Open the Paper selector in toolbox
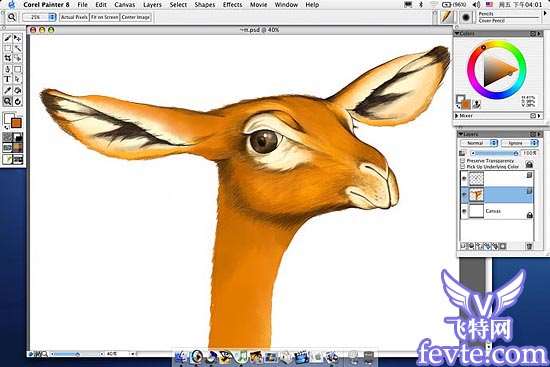Viewport: 550px width, 367px height. 7,137
